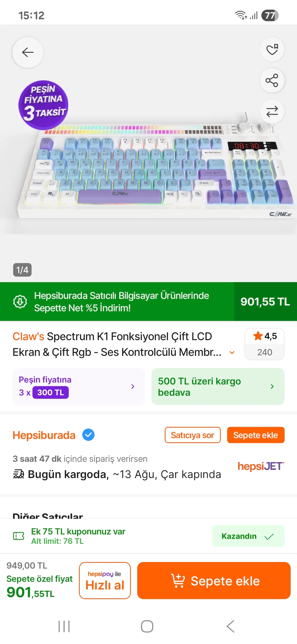Tap Satıcıya sor button

click(x=193, y=435)
